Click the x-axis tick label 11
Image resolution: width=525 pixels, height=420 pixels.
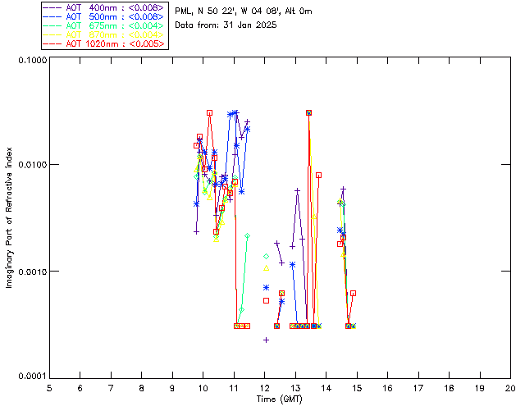tap(234, 388)
